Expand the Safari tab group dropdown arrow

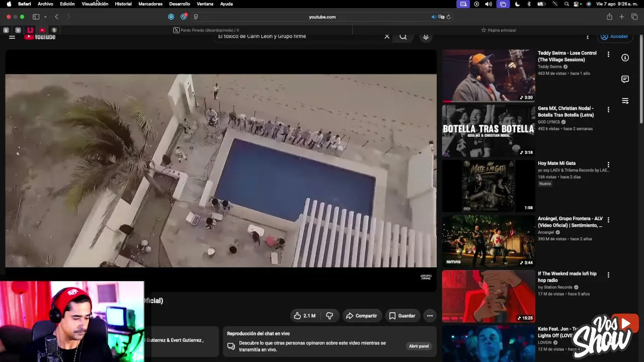(45, 17)
